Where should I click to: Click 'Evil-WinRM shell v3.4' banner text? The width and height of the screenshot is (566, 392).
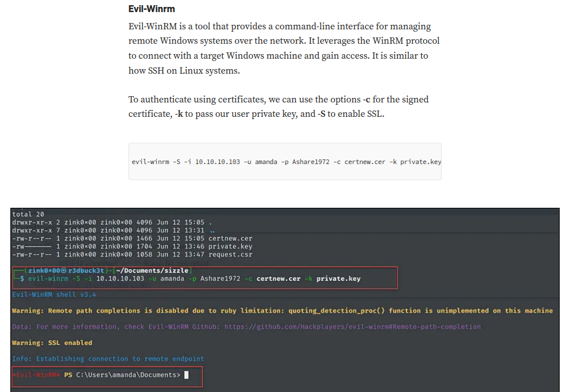point(54,295)
